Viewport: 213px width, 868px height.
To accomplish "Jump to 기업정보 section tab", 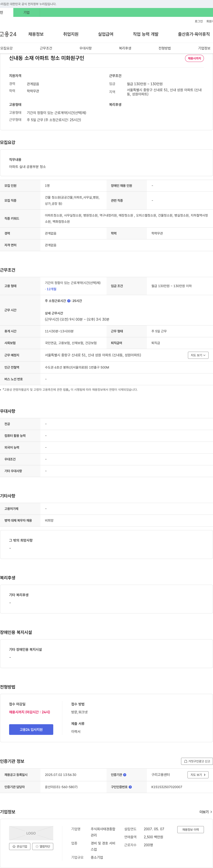I will pyautogui.click(x=204, y=48).
